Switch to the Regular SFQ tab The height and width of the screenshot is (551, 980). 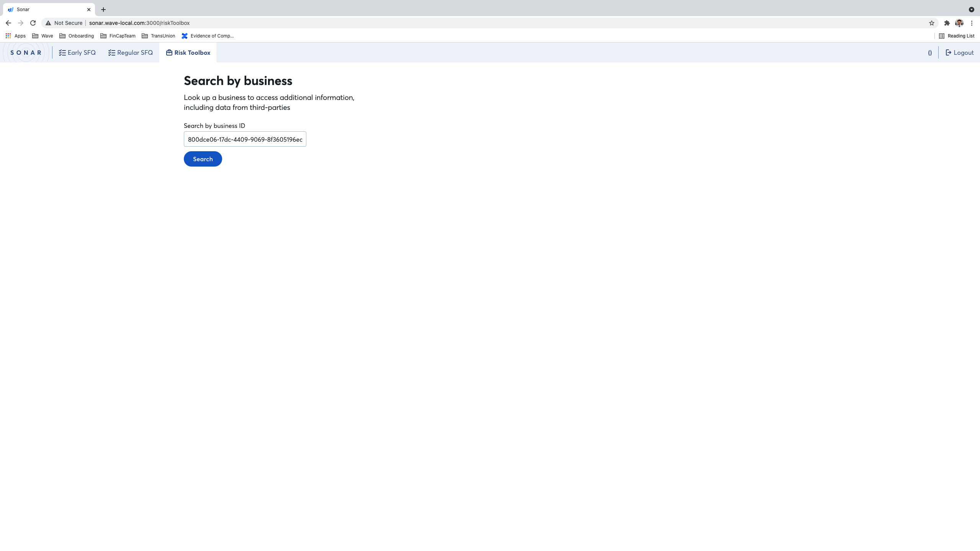131,52
